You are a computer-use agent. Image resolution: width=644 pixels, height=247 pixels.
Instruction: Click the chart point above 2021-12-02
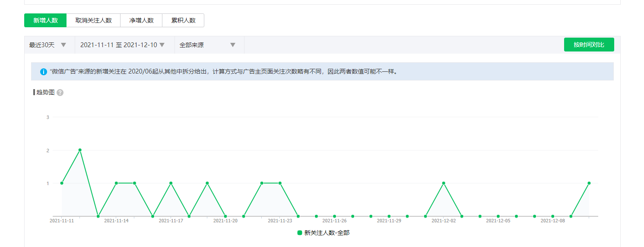pyautogui.click(x=444, y=183)
